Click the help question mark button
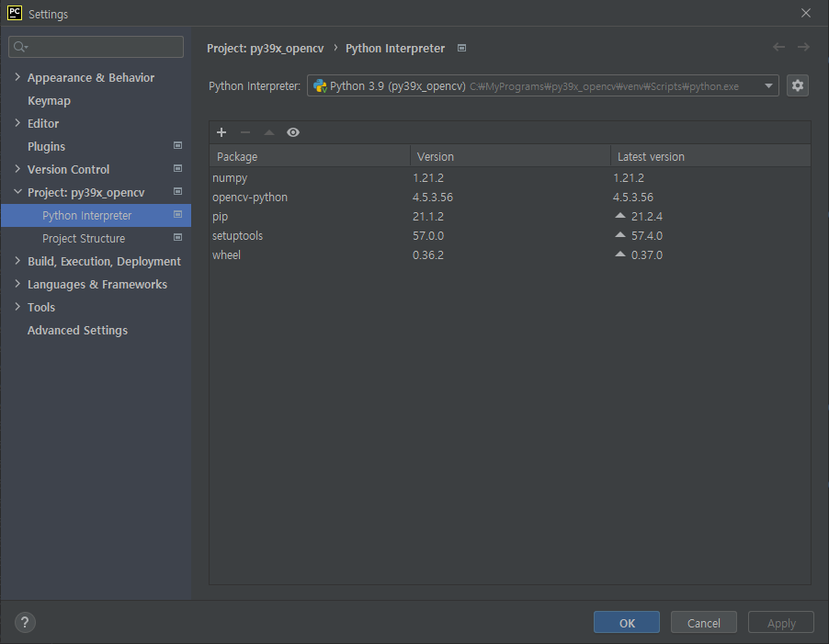 [x=25, y=622]
